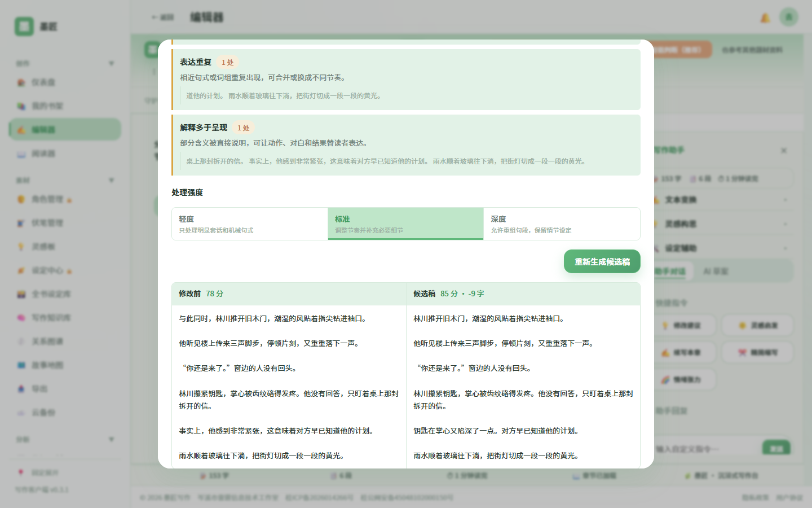Click the candidate line 钥匙在掌心又陷深了一点
Image resolution: width=812 pixels, height=508 pixels.
point(497,431)
